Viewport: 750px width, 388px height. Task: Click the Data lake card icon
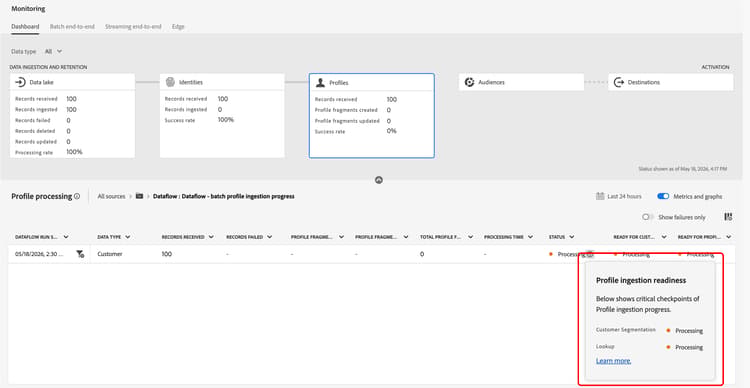point(20,82)
